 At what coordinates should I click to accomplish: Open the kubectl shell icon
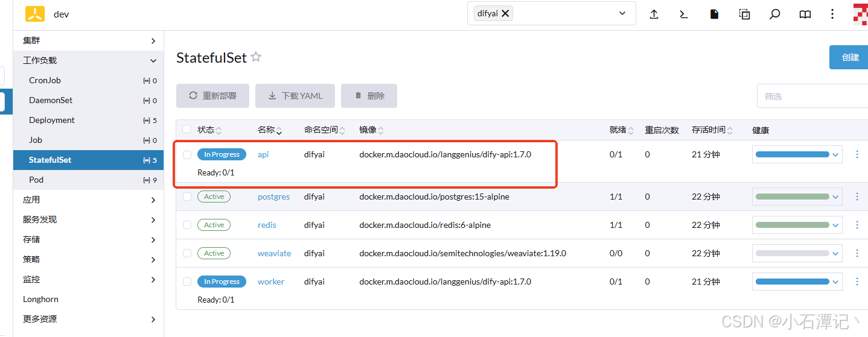point(684,14)
